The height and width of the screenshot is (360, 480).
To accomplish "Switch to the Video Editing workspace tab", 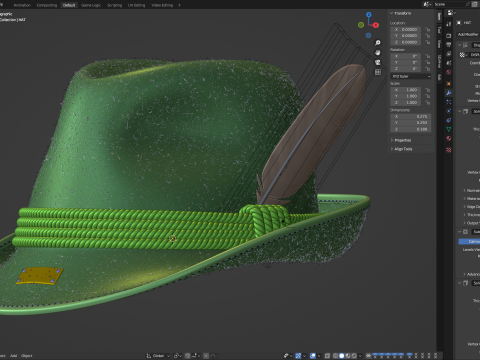I will (x=162, y=5).
